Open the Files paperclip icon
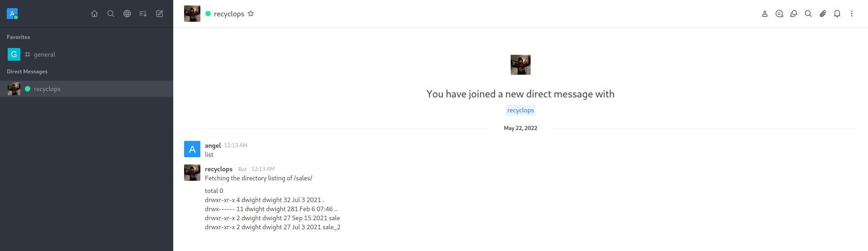This screenshot has width=868, height=251. [823, 14]
